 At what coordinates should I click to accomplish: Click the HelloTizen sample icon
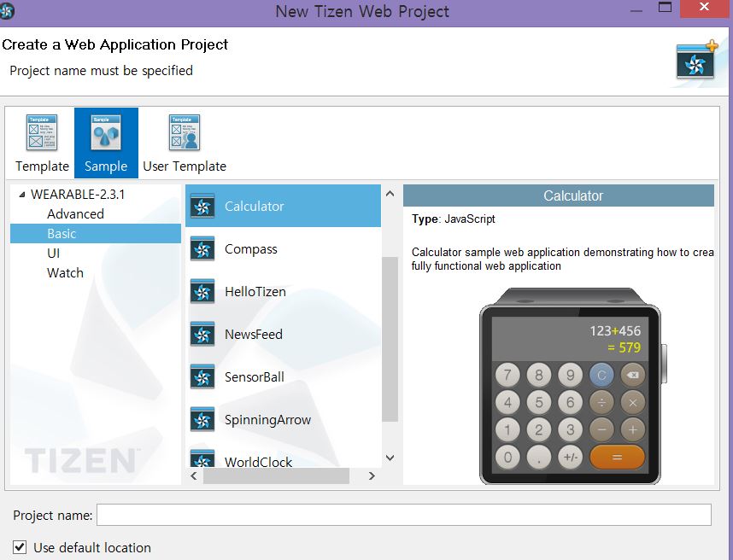tap(202, 291)
